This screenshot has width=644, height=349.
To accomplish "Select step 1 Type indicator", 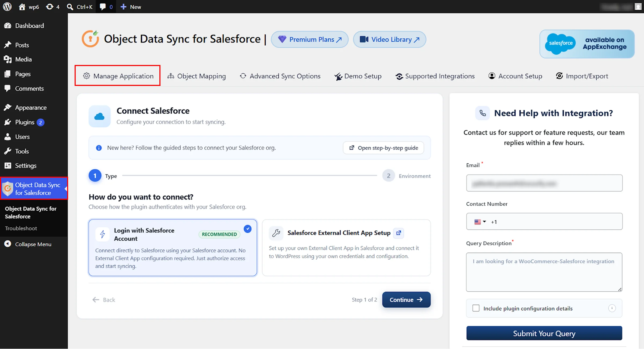I will pos(95,176).
